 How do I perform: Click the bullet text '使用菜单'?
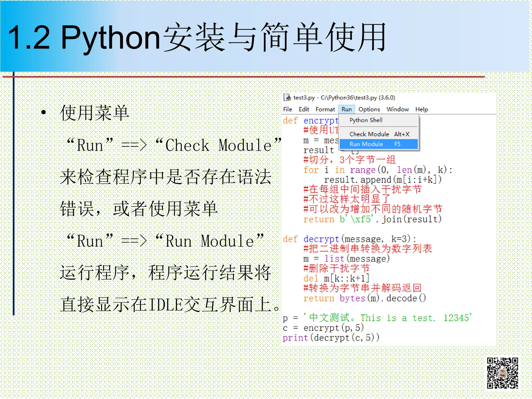click(95, 113)
